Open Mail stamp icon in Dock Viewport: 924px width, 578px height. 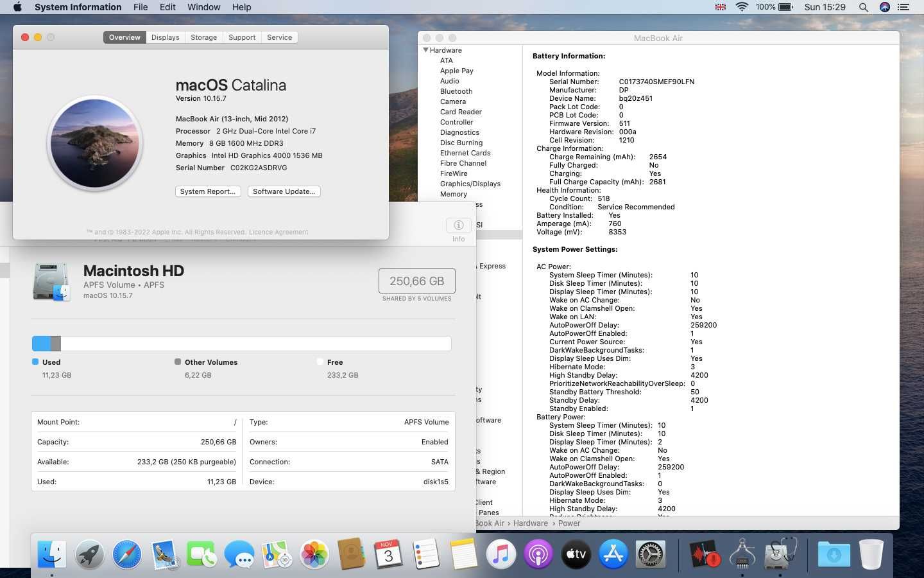click(165, 554)
